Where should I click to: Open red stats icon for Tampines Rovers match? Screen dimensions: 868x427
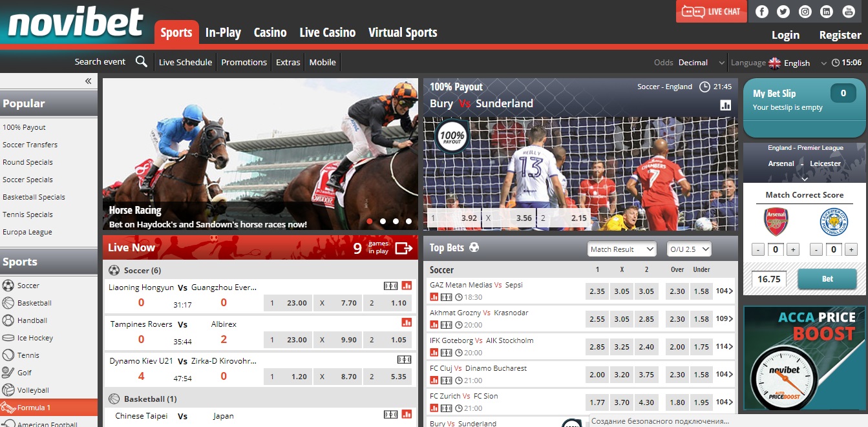(407, 322)
